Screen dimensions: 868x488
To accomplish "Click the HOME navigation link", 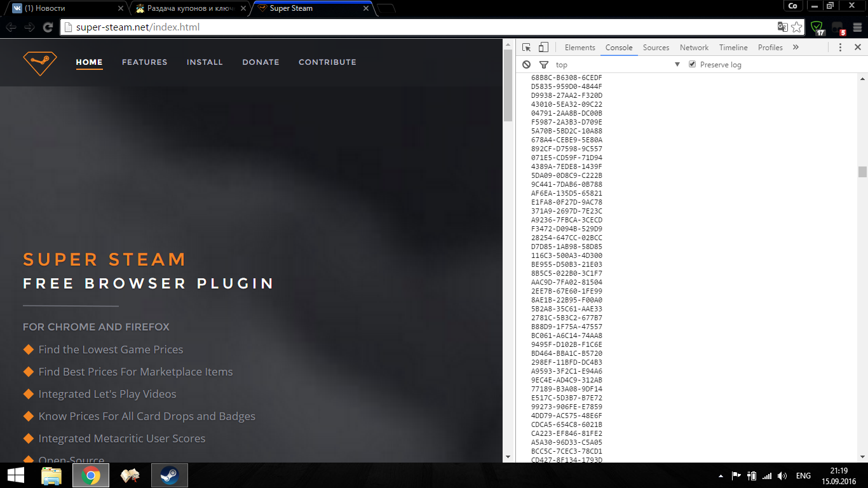I will tap(89, 62).
